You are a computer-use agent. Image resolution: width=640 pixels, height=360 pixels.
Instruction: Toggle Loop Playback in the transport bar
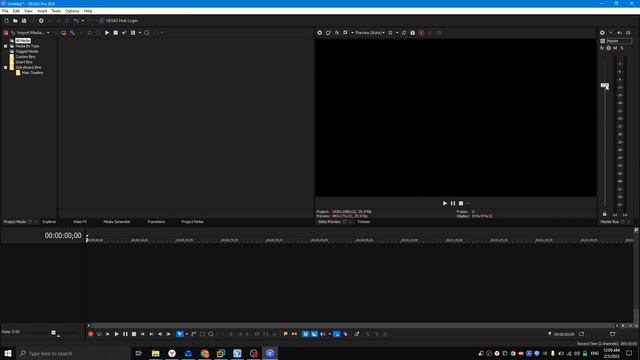pyautogui.click(x=99, y=334)
